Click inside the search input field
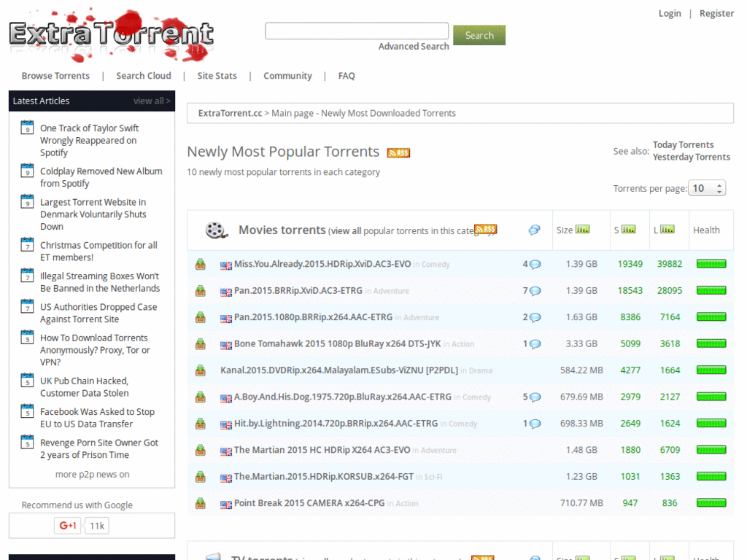 [x=356, y=31]
